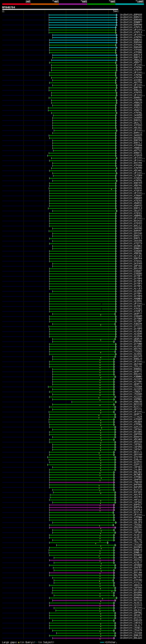Select hit label UniRef100_A7NTL8
The image size is (146, 644).
click(x=131, y=27)
